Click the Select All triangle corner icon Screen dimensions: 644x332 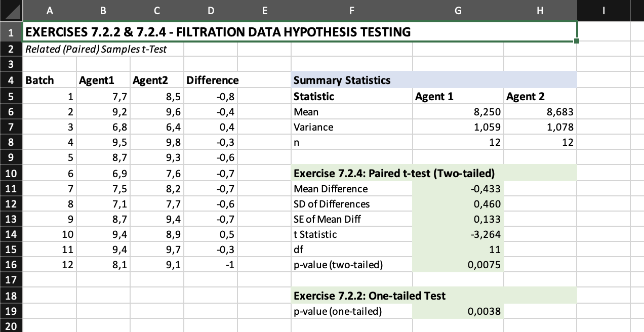coord(10,10)
